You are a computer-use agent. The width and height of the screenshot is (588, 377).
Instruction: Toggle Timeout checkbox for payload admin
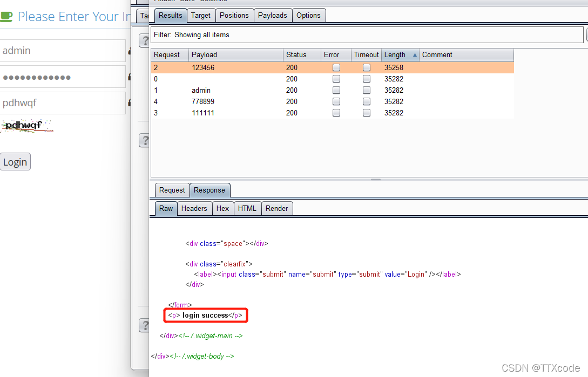367,90
